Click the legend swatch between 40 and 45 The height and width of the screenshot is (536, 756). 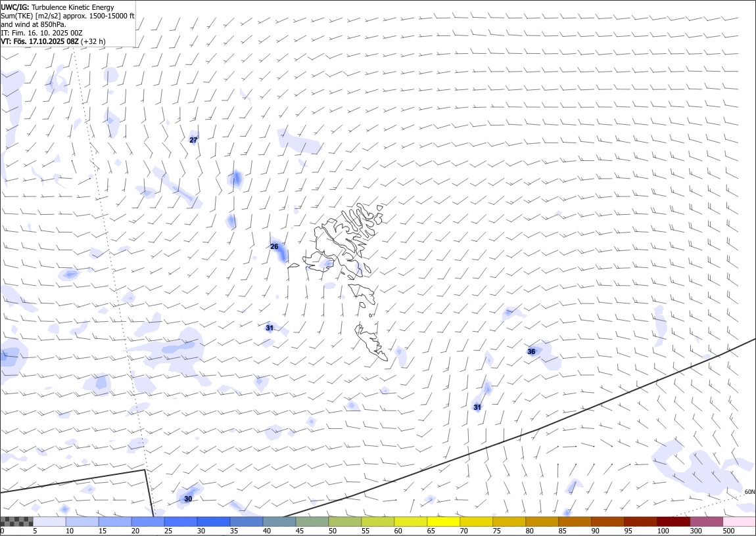pos(279,522)
